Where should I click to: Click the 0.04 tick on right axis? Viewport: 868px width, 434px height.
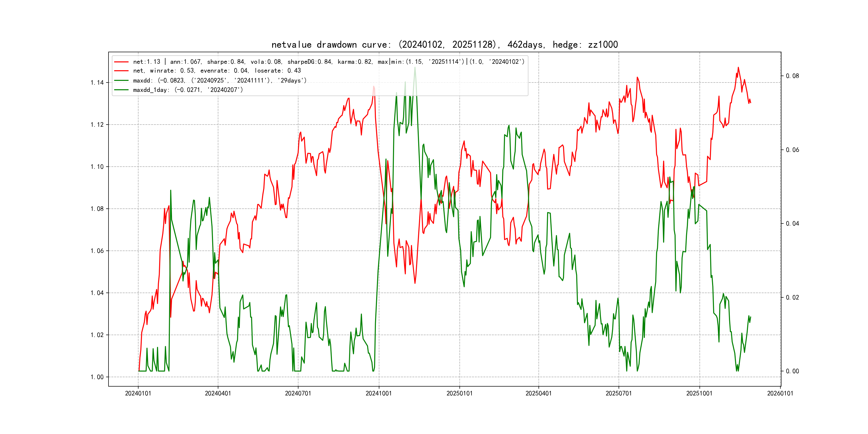(x=792, y=224)
